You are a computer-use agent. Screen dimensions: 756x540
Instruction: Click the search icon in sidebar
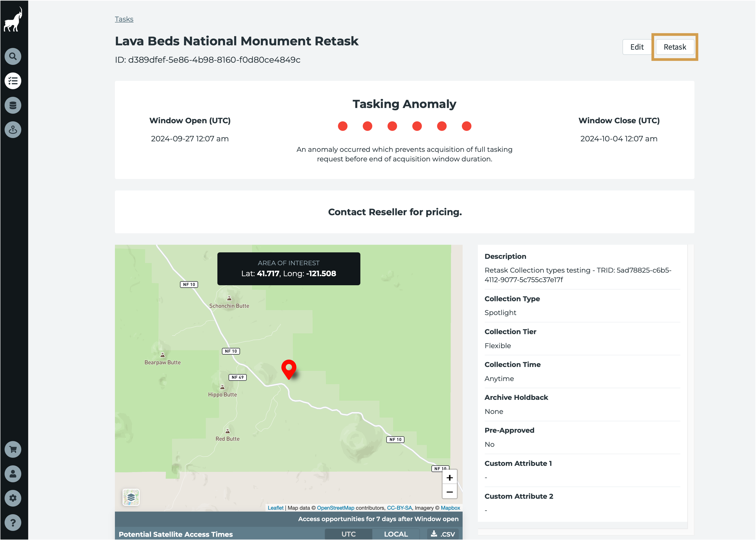(13, 56)
